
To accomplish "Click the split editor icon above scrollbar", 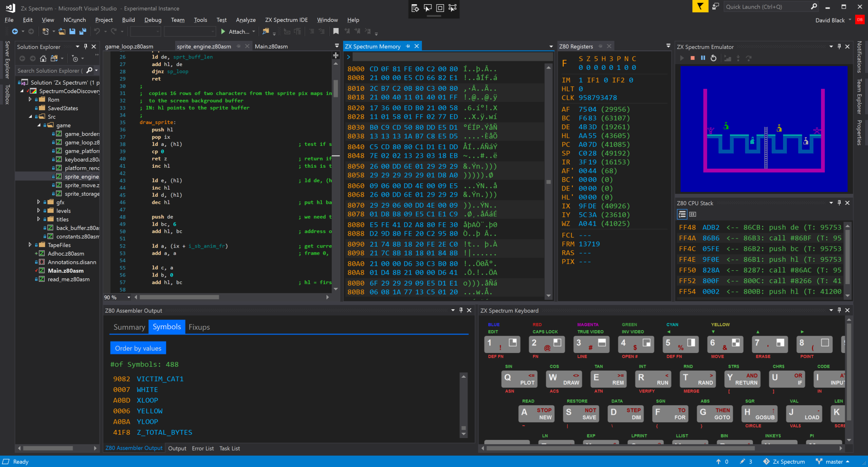I will click(x=336, y=56).
